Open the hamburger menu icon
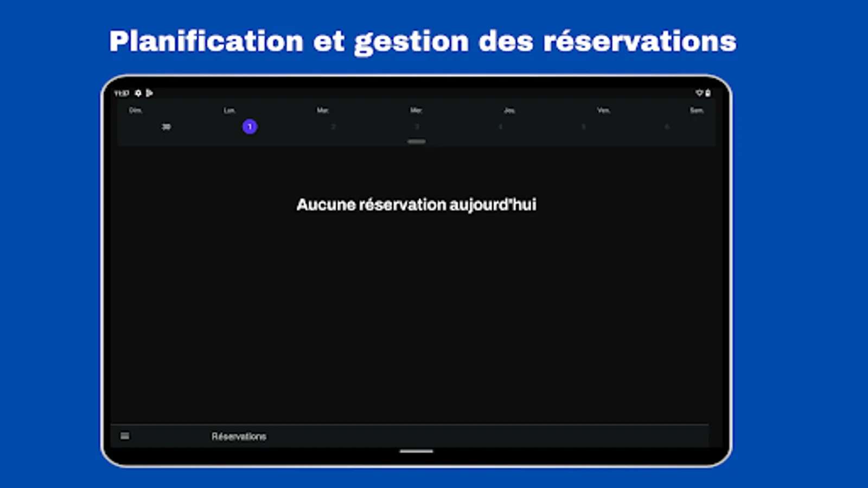 click(x=125, y=436)
